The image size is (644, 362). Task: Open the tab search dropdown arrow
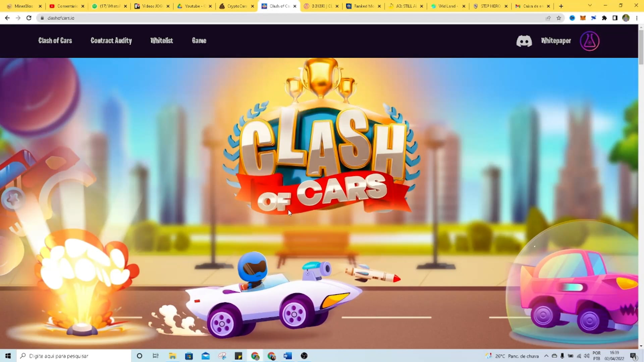click(589, 6)
